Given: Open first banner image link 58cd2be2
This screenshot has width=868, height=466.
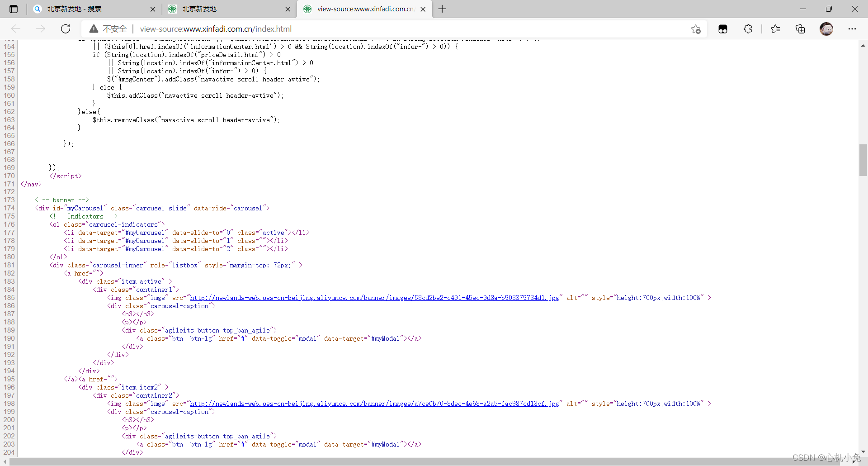Looking at the screenshot, I should tap(374, 298).
